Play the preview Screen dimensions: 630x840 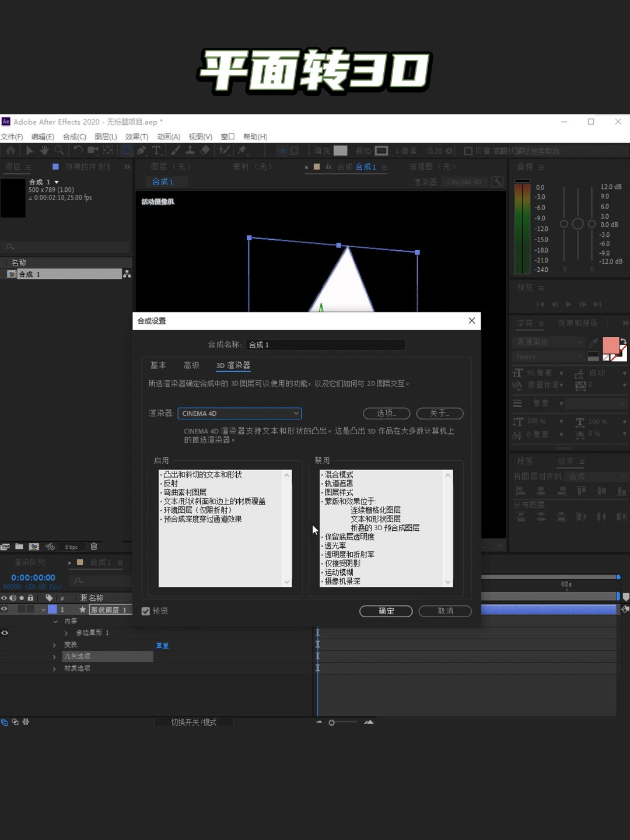click(569, 304)
